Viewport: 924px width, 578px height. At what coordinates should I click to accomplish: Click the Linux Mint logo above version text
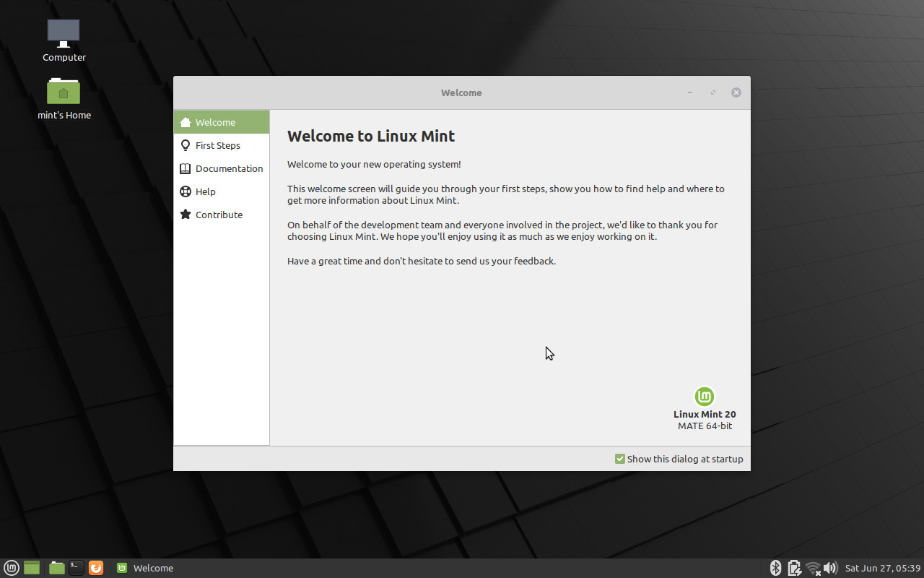pos(705,396)
